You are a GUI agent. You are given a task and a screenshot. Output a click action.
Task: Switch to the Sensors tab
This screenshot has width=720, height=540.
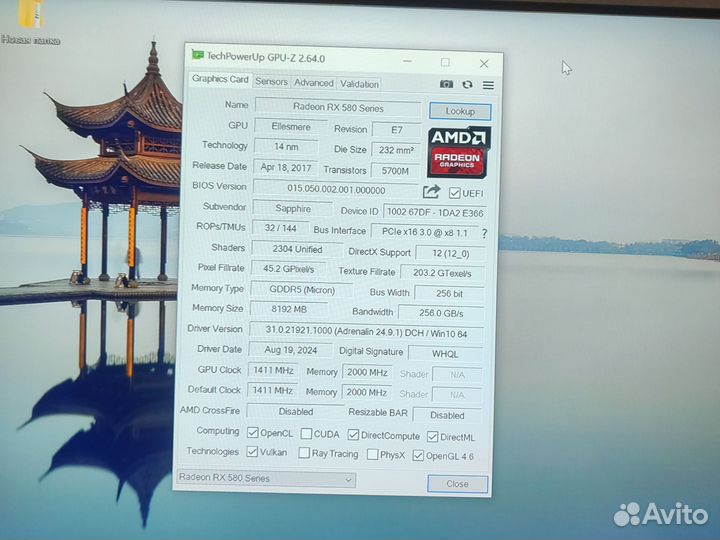[x=271, y=81]
